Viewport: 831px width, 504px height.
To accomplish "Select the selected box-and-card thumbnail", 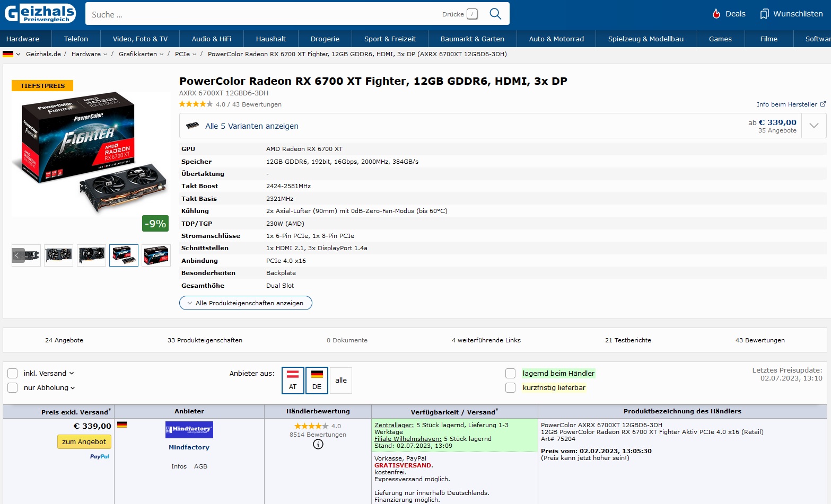I will point(124,255).
